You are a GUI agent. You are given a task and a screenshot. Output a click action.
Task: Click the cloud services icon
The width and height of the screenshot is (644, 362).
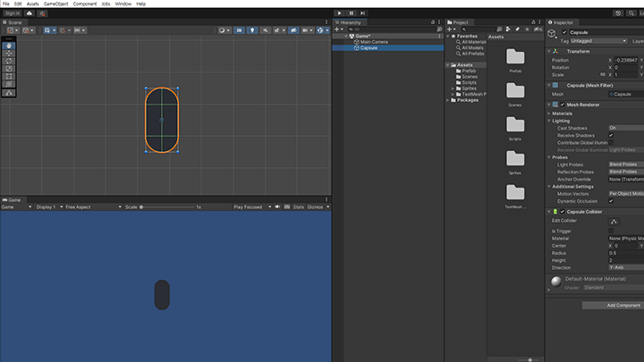(x=30, y=13)
